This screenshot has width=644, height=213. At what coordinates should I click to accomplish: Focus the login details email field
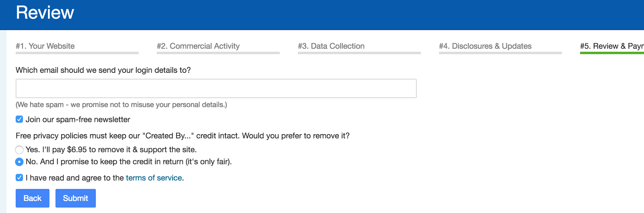pos(216,88)
